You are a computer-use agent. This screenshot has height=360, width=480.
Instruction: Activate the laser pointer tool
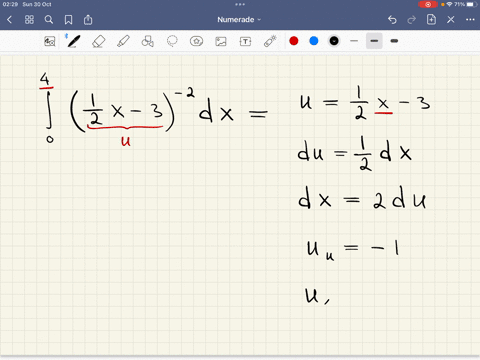[x=270, y=41]
